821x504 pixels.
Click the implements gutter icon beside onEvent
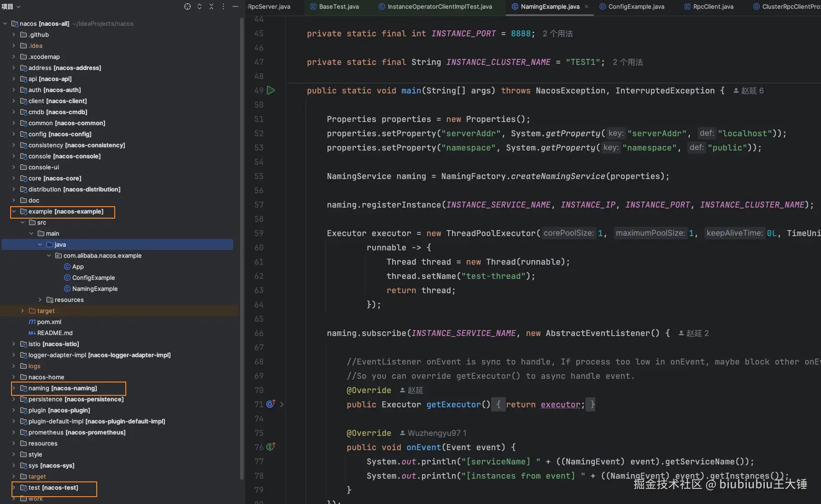271,446
